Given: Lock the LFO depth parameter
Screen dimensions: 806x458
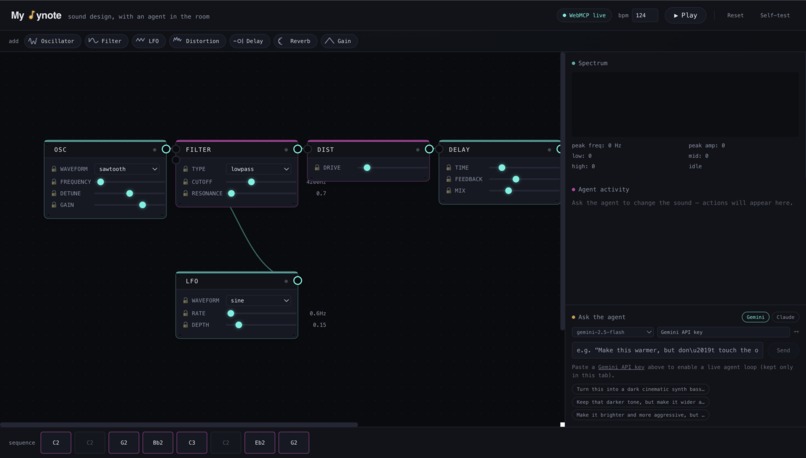Looking at the screenshot, I should (185, 325).
